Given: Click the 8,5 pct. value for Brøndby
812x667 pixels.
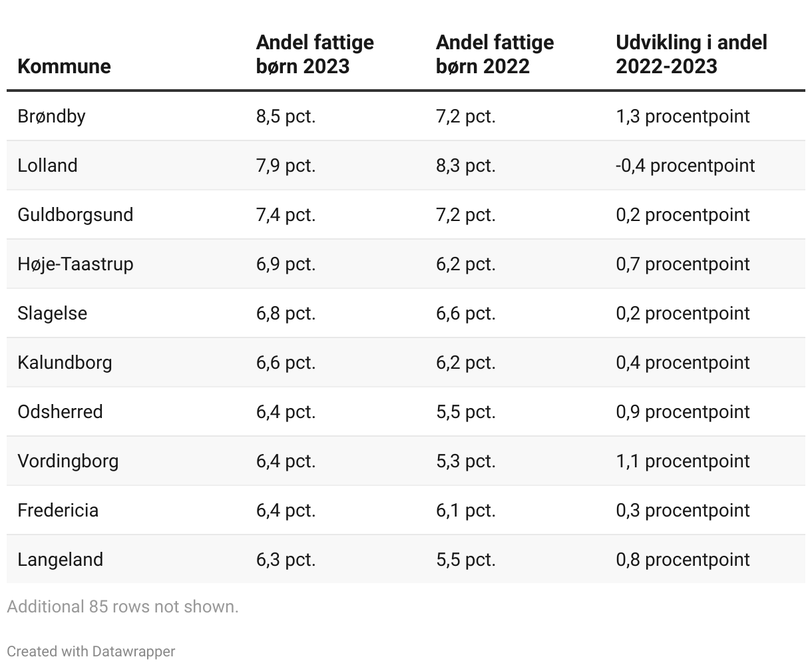Looking at the screenshot, I should 286,116.
